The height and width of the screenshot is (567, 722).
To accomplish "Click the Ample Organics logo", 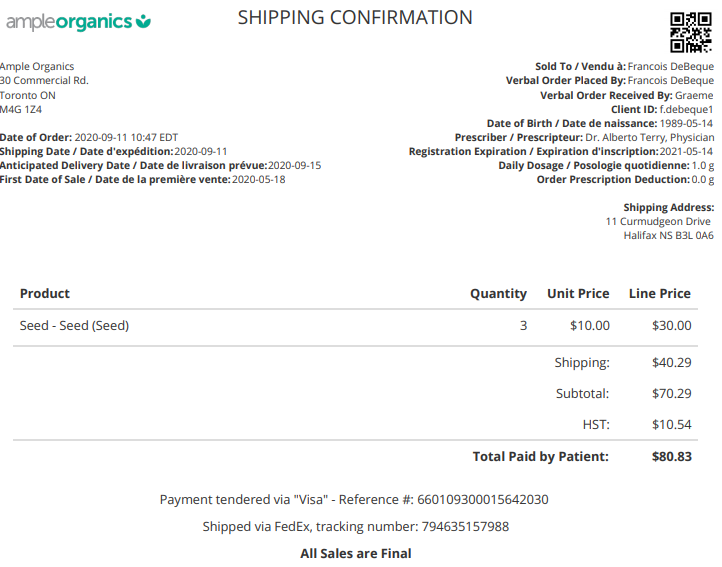I will (x=76, y=21).
